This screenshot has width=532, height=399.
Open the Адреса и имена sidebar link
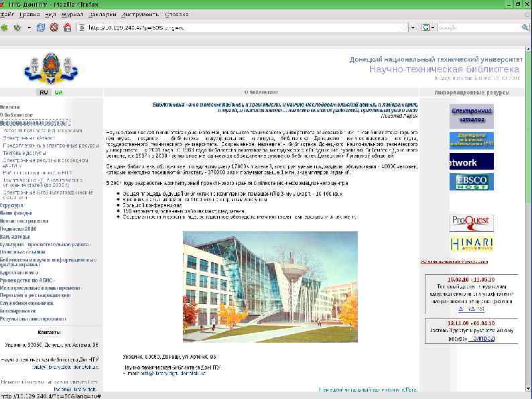[19, 272]
